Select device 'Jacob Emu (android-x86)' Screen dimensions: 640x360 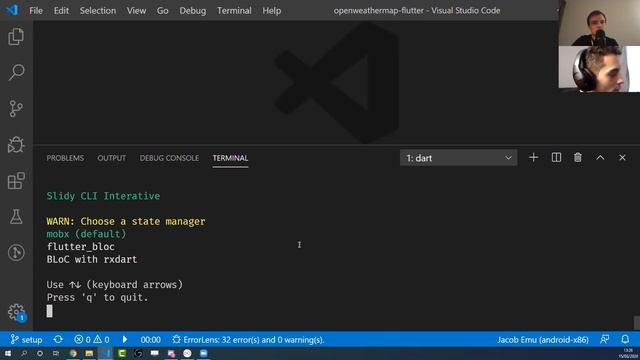(x=543, y=340)
